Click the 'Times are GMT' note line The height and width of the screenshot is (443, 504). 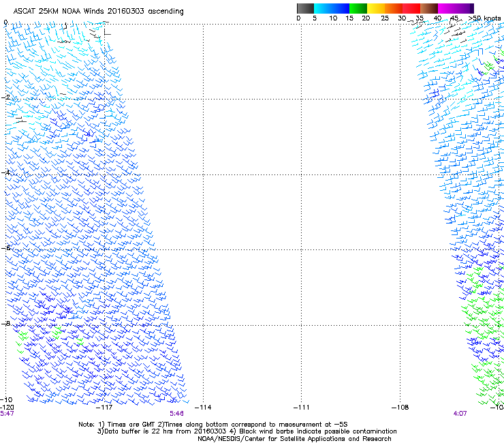click(x=213, y=425)
